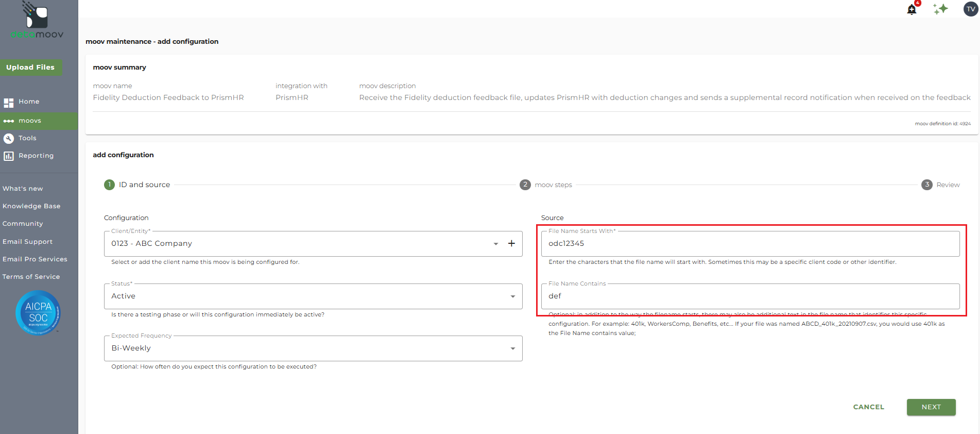980x434 pixels.
Task: Open the Status dropdown arrow
Action: click(x=513, y=296)
